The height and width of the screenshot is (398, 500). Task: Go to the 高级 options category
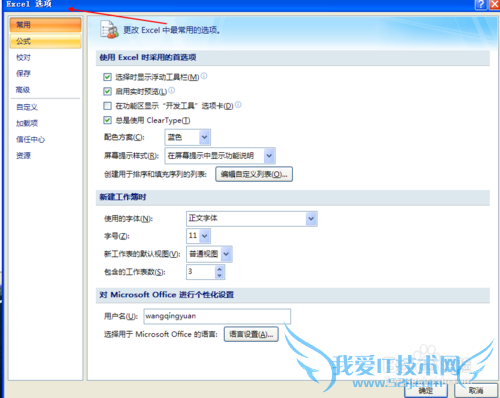(23, 89)
